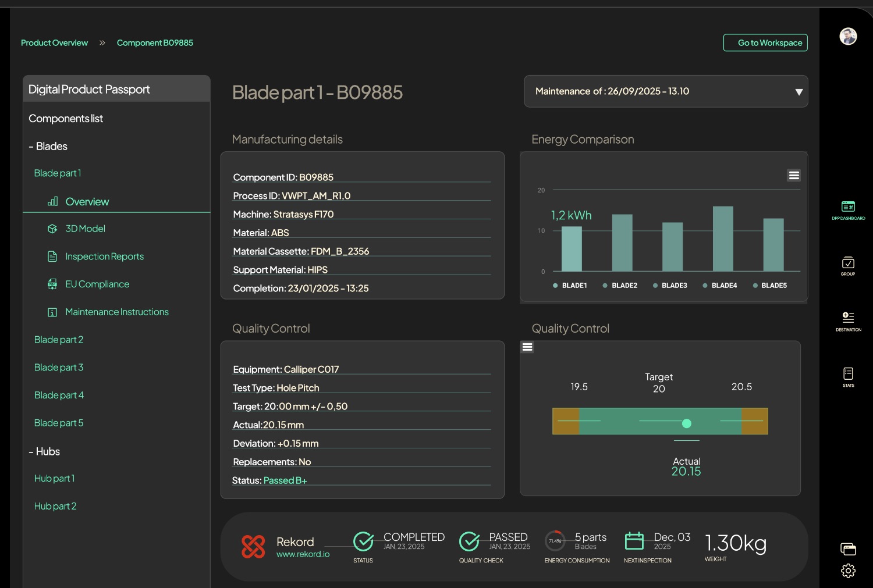
Task: Select Blade part 1 in components list
Action: click(x=58, y=173)
